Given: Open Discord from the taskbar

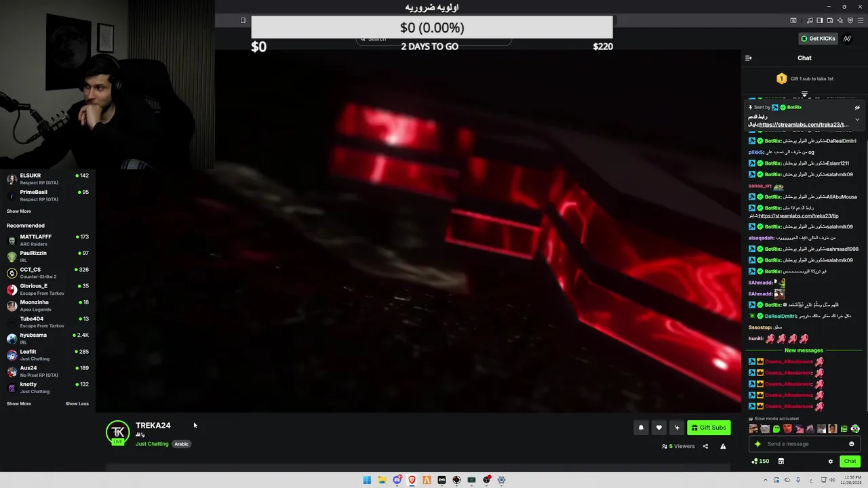Looking at the screenshot, I should (397, 480).
